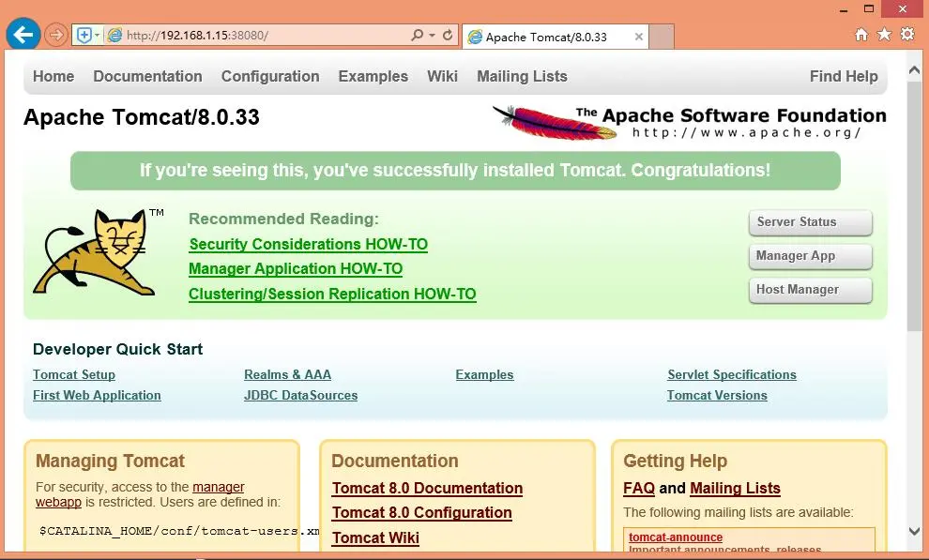Open the Tomcat Setup link
This screenshot has width=929, height=560.
coord(74,374)
